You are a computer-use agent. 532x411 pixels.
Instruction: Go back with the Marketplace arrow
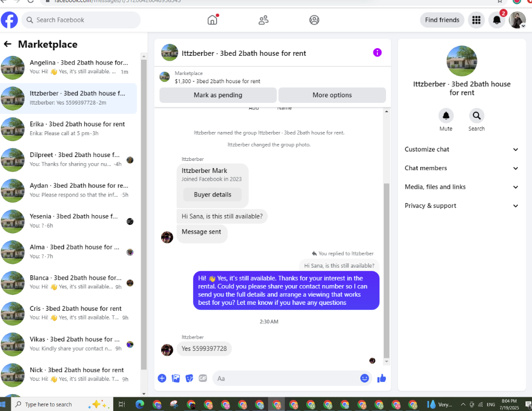tap(8, 44)
